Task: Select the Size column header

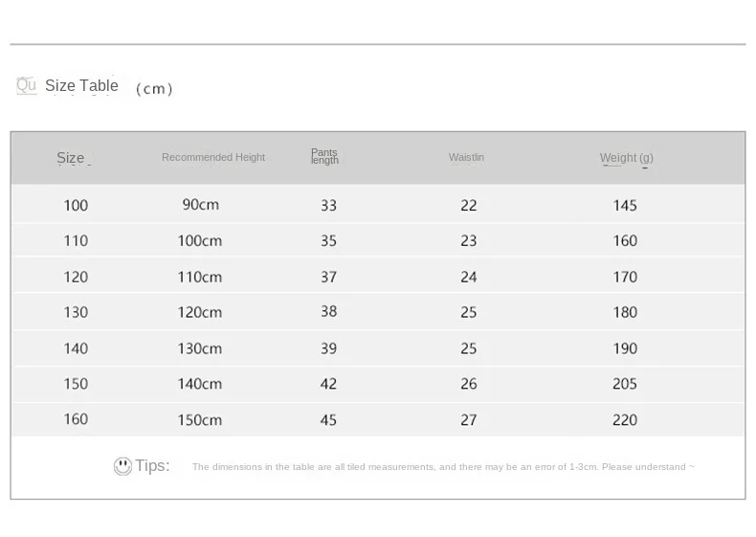Action: [71, 158]
